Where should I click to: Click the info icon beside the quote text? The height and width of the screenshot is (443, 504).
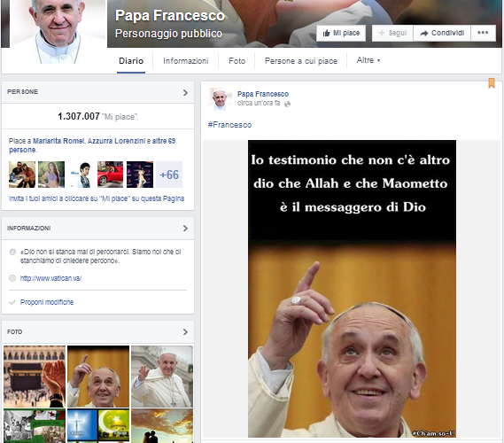click(x=12, y=252)
